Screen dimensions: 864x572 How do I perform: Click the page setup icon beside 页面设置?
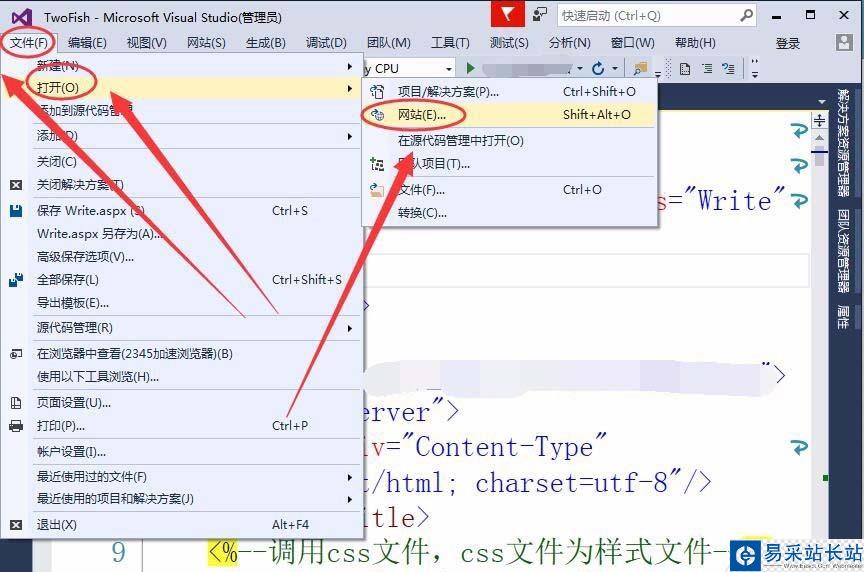tap(16, 403)
